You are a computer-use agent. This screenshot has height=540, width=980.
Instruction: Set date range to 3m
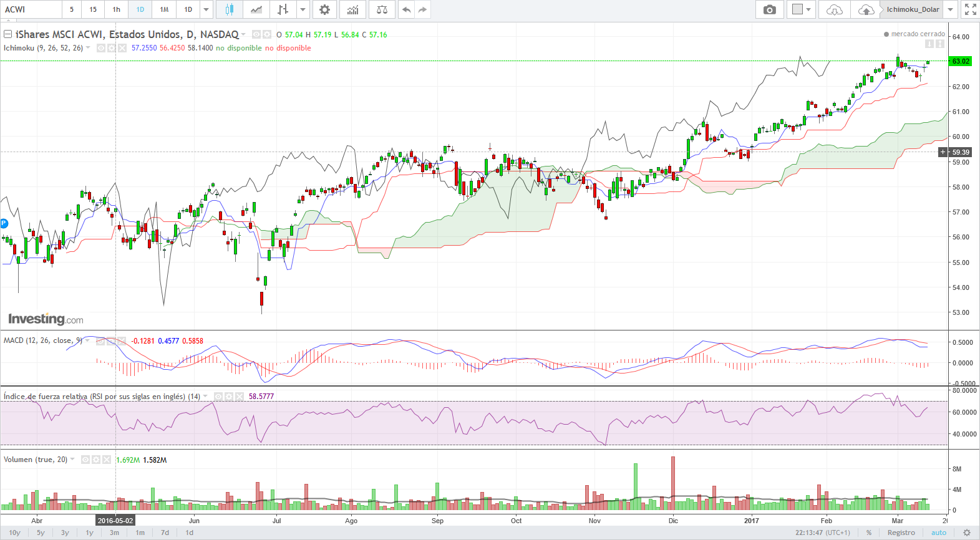point(114,533)
